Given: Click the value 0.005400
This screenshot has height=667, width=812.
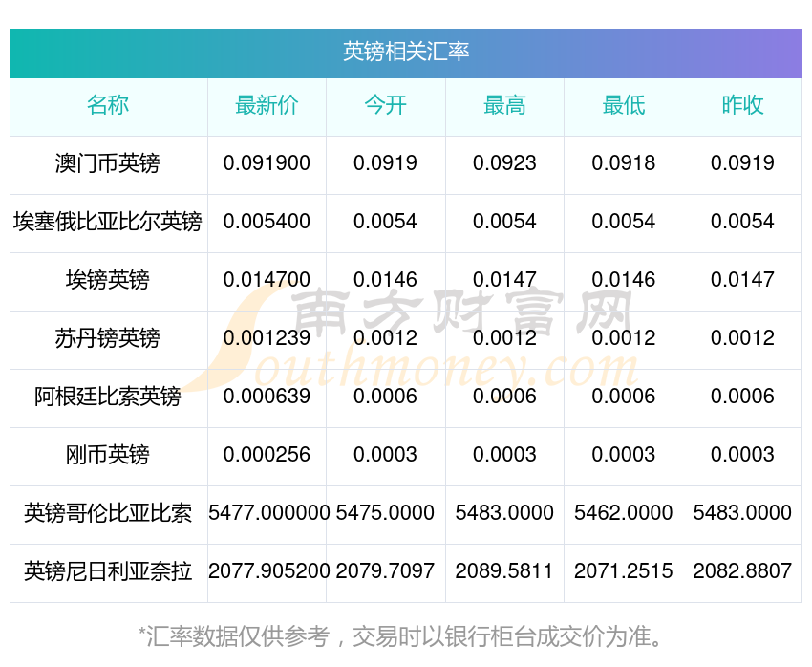Looking at the screenshot, I should coord(267,222).
